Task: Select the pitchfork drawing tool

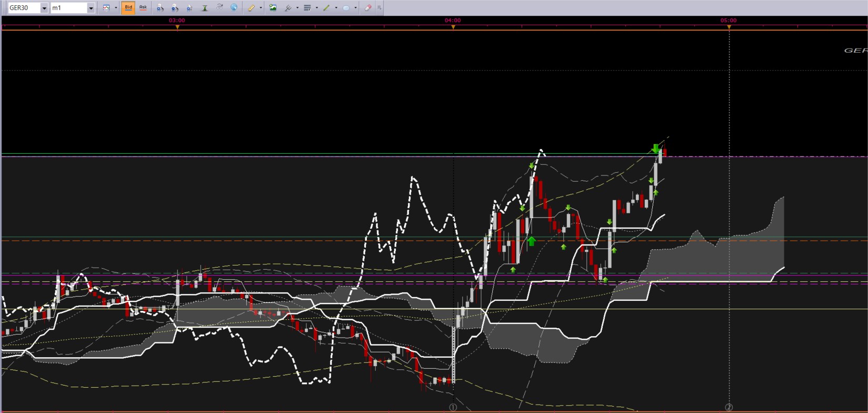Action: pyautogui.click(x=288, y=8)
